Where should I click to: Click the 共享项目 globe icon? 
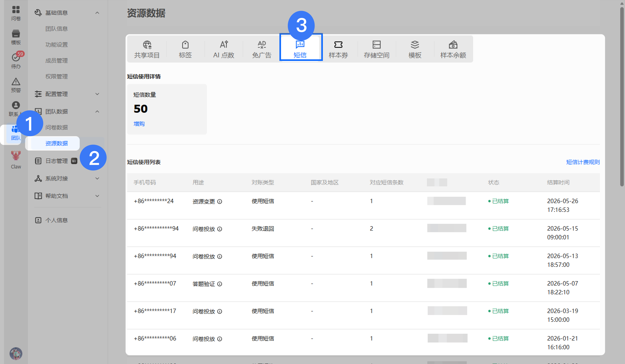147,45
